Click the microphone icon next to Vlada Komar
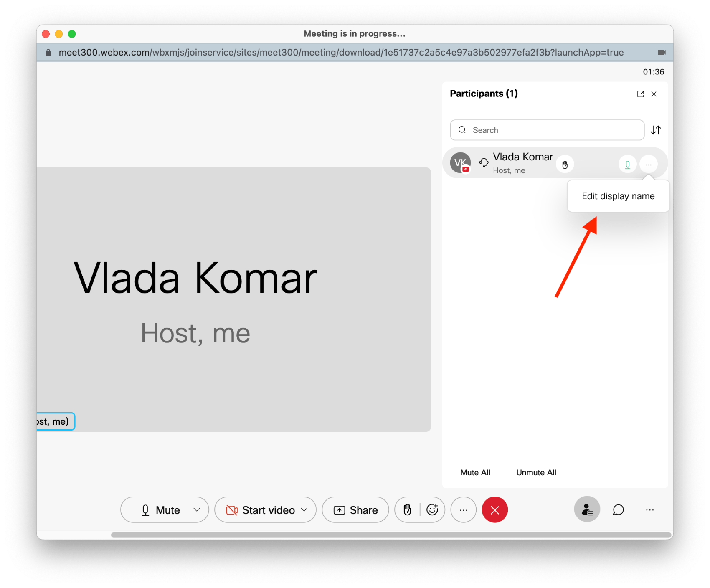The image size is (710, 588). (x=627, y=164)
